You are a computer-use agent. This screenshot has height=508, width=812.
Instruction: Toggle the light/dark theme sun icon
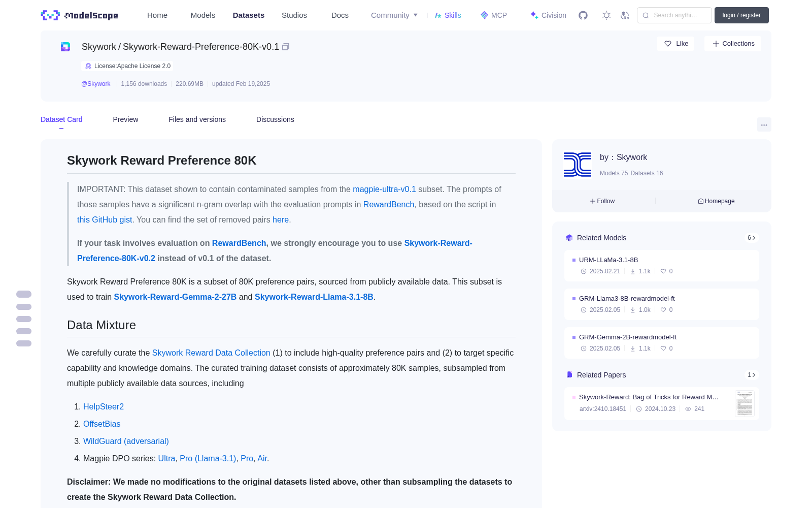point(606,15)
